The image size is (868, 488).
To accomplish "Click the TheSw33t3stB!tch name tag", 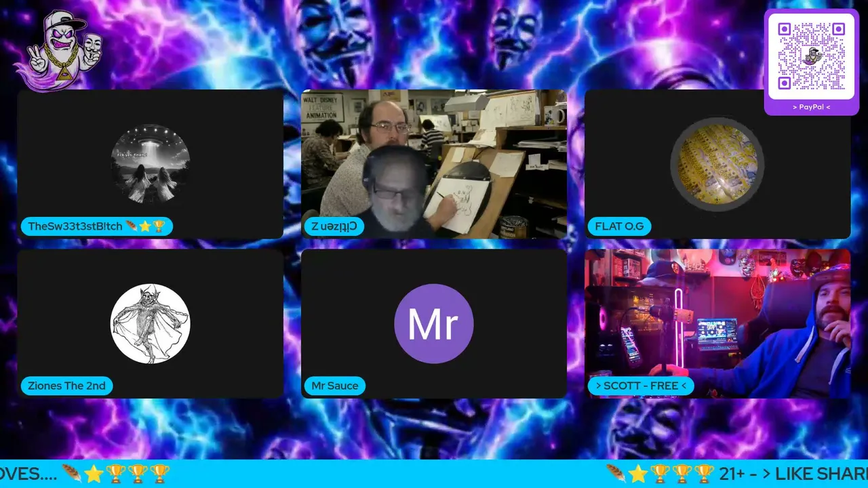I will (97, 226).
